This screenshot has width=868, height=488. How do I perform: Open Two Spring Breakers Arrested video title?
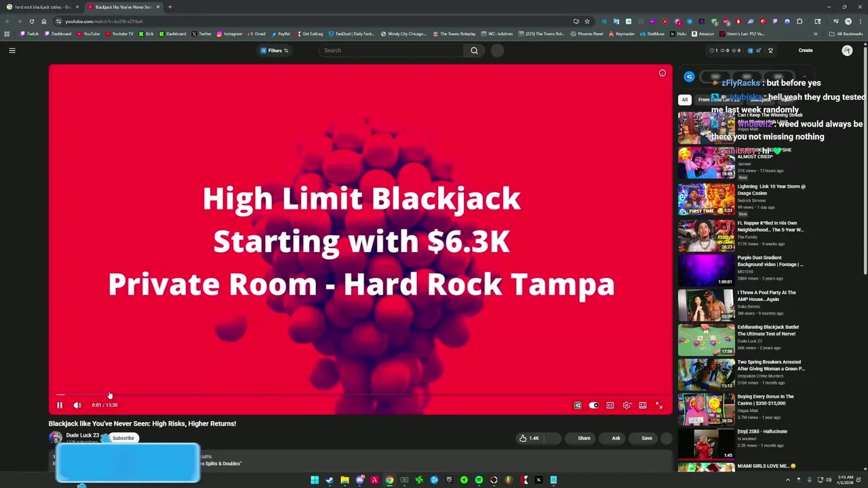pos(770,365)
